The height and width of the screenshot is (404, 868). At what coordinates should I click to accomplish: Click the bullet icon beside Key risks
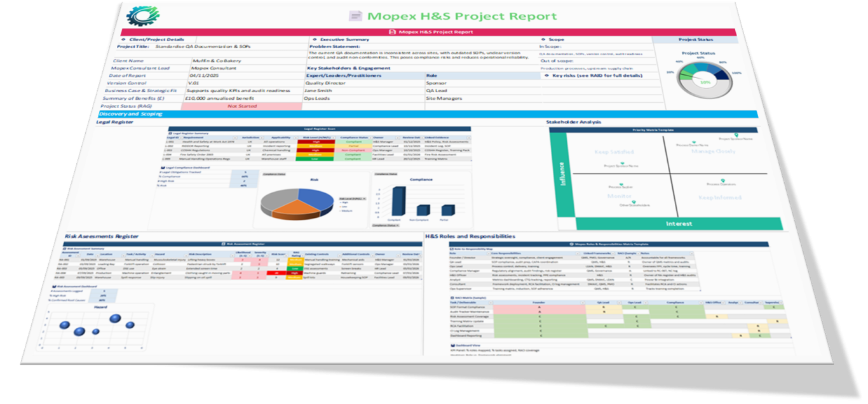[546, 76]
